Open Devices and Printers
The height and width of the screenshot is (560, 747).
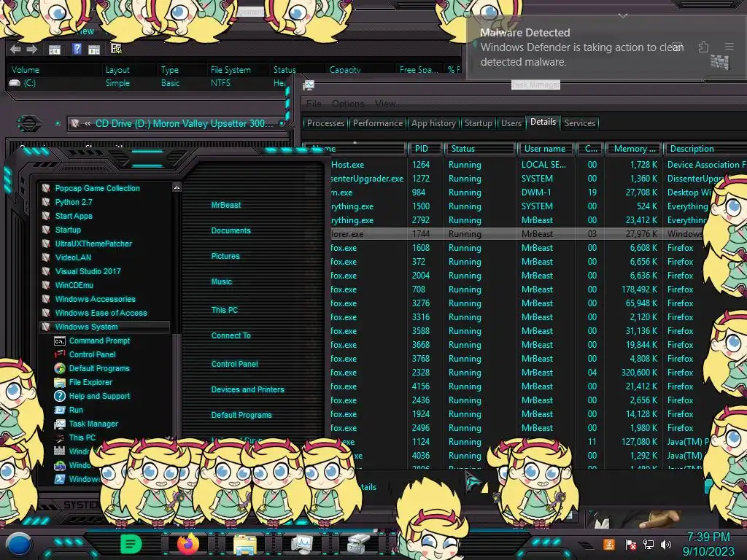point(247,389)
